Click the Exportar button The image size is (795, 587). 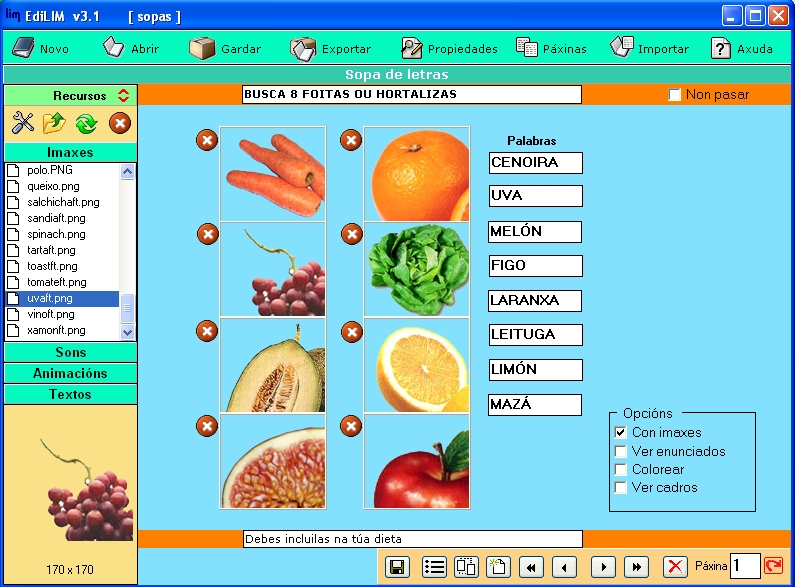pos(331,48)
